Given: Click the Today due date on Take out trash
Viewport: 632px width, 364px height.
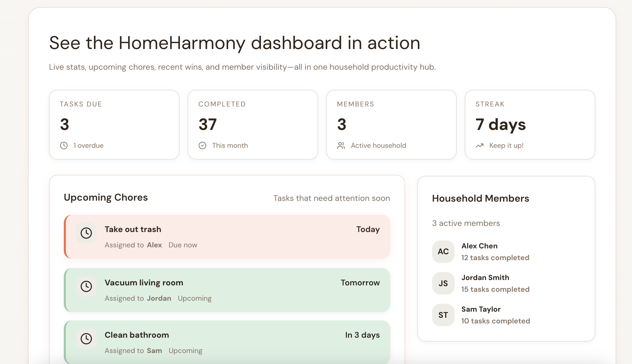Looking at the screenshot, I should click(x=368, y=229).
